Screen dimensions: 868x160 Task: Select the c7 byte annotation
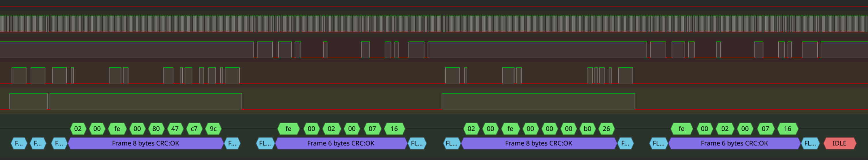[194, 129]
